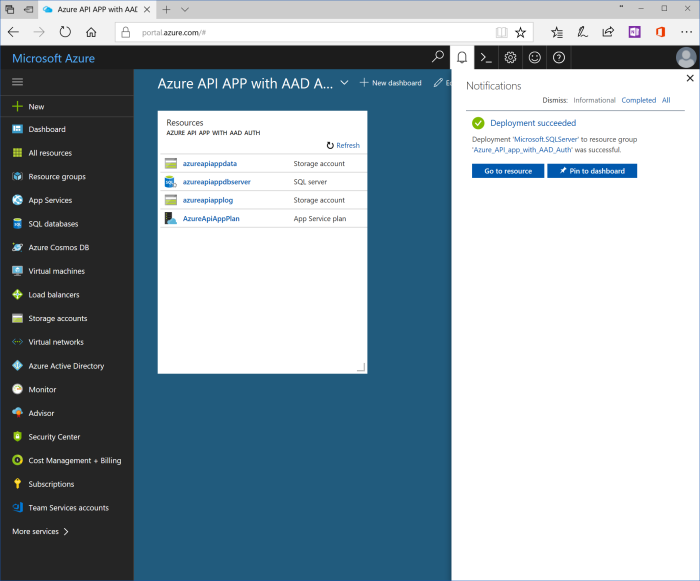Click Deployment succeeded notification title
Viewport: 700px width, 581px height.
(x=533, y=123)
